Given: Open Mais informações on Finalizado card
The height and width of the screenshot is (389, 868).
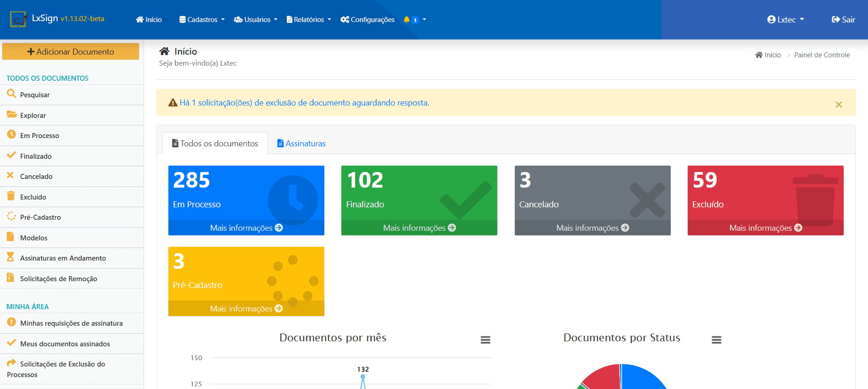Looking at the screenshot, I should pyautogui.click(x=419, y=228).
